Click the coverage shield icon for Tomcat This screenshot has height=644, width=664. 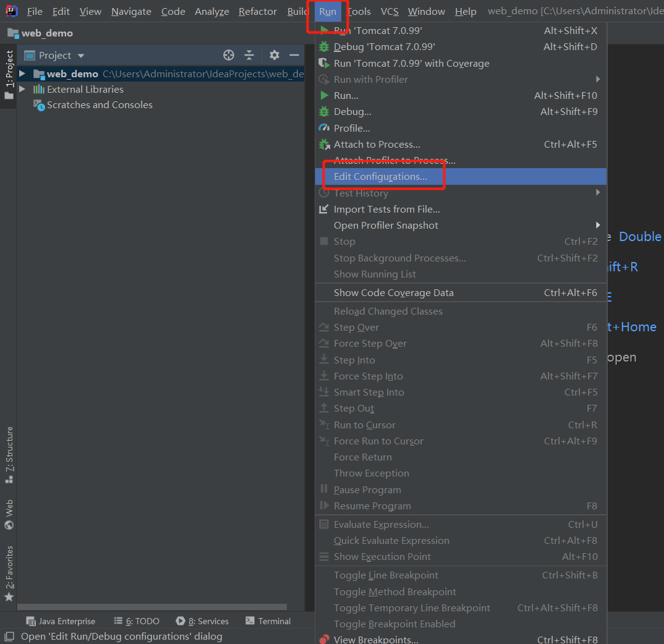pyautogui.click(x=324, y=63)
